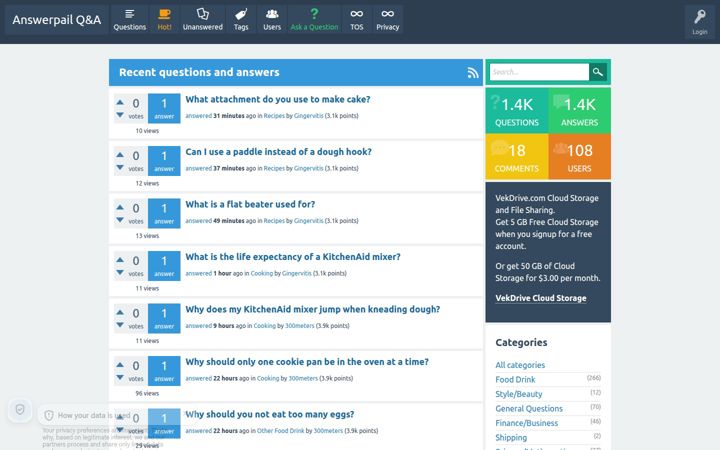
Task: Upvote the cookie pan oven question
Action: click(120, 365)
